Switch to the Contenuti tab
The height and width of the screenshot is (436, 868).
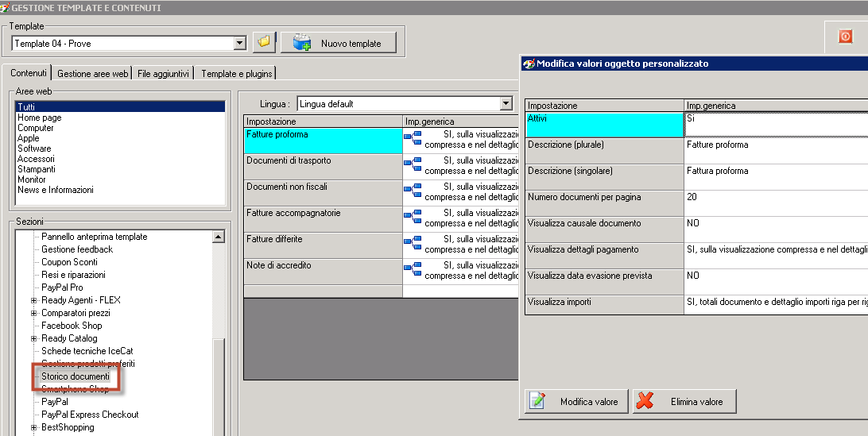point(28,73)
